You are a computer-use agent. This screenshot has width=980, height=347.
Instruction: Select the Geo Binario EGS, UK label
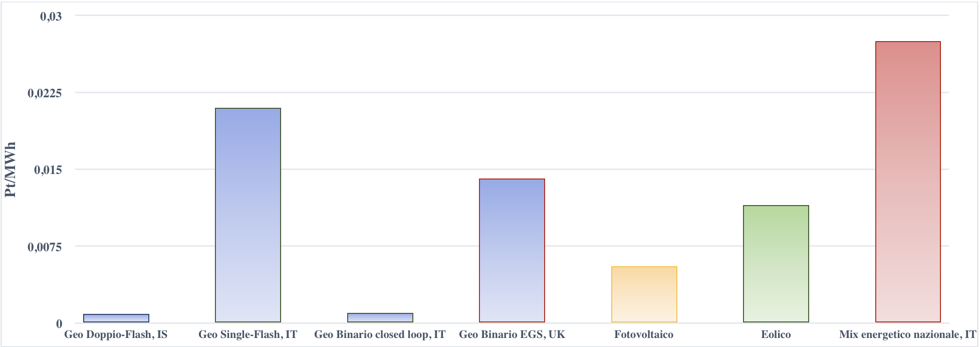[512, 334]
